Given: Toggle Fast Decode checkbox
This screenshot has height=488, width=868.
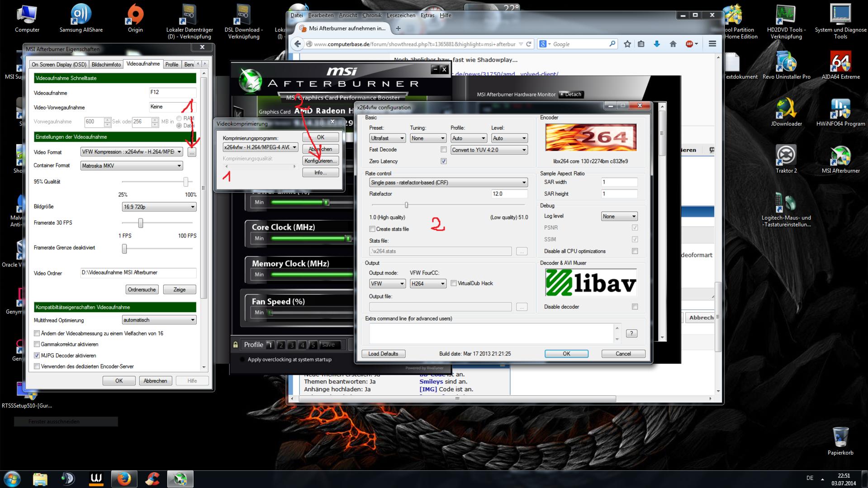Looking at the screenshot, I should pos(443,149).
